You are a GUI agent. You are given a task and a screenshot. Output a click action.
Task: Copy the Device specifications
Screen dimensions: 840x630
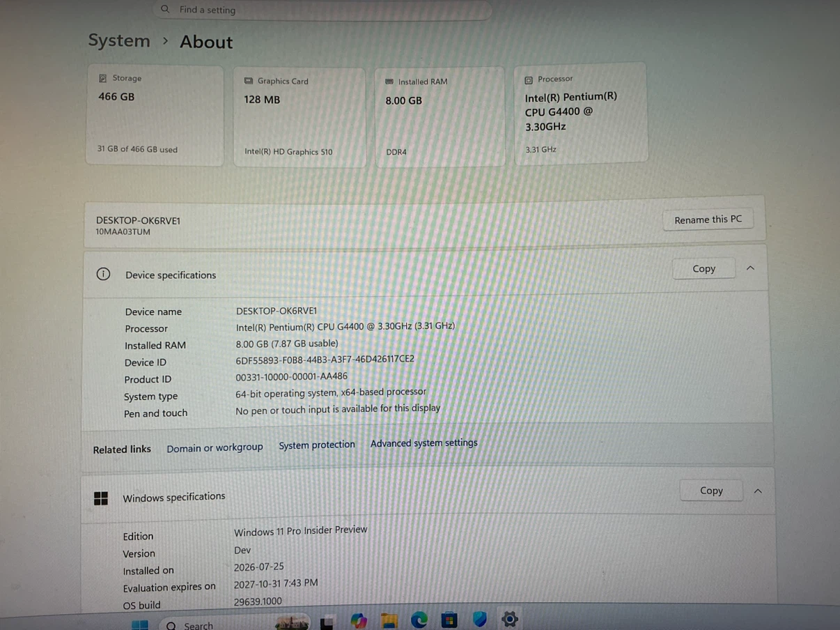pyautogui.click(x=703, y=268)
